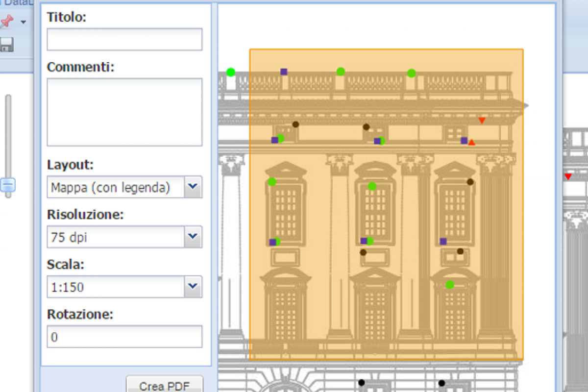Image resolution: width=588 pixels, height=392 pixels.
Task: Click the zoom slider handle on the left
Action: point(8,185)
